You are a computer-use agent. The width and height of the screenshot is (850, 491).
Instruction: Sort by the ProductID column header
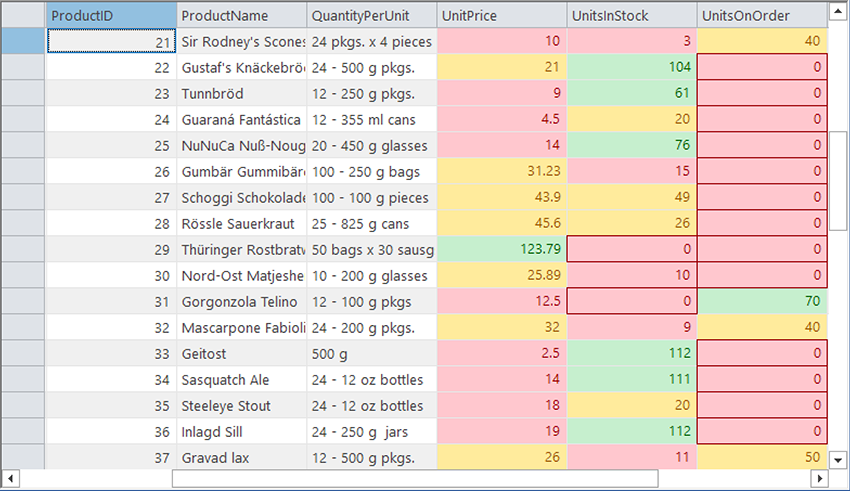112,16
